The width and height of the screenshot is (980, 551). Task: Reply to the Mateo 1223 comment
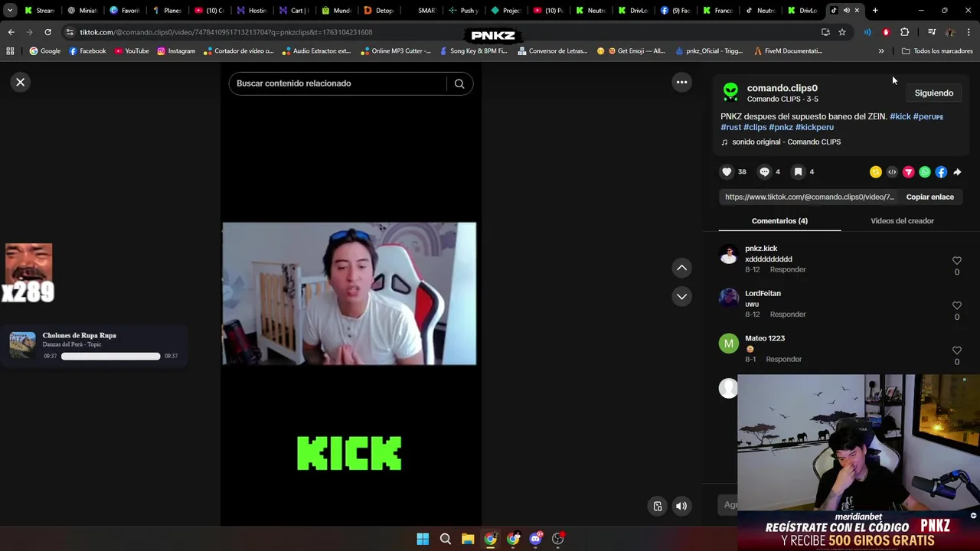[x=783, y=359]
